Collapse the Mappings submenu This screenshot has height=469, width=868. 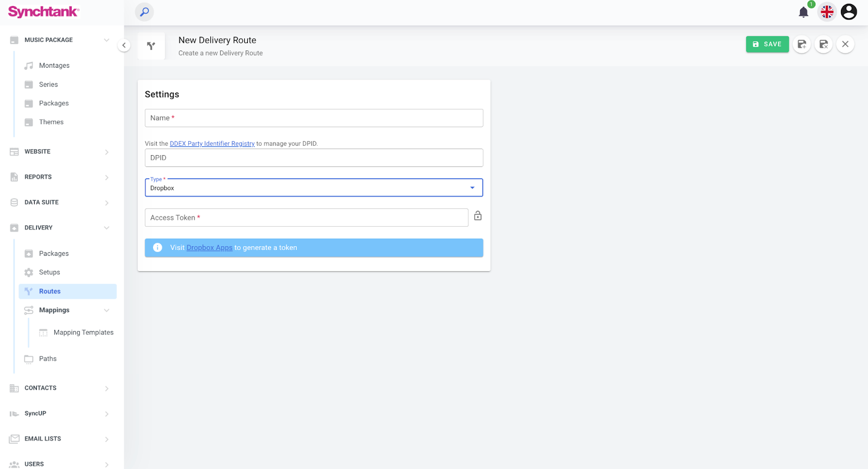click(106, 310)
